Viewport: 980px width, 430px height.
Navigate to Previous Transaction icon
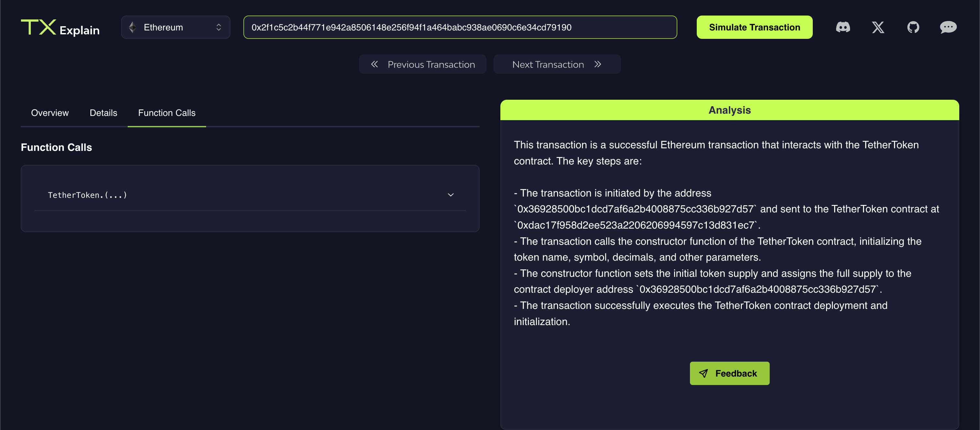point(374,64)
